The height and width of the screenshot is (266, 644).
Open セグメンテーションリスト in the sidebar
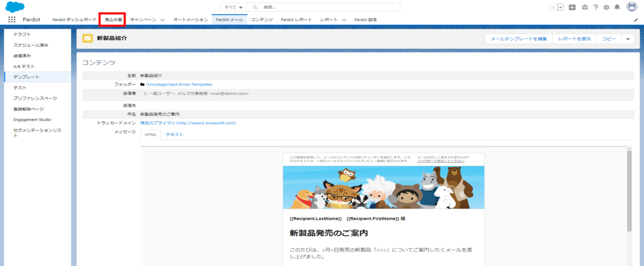38,132
